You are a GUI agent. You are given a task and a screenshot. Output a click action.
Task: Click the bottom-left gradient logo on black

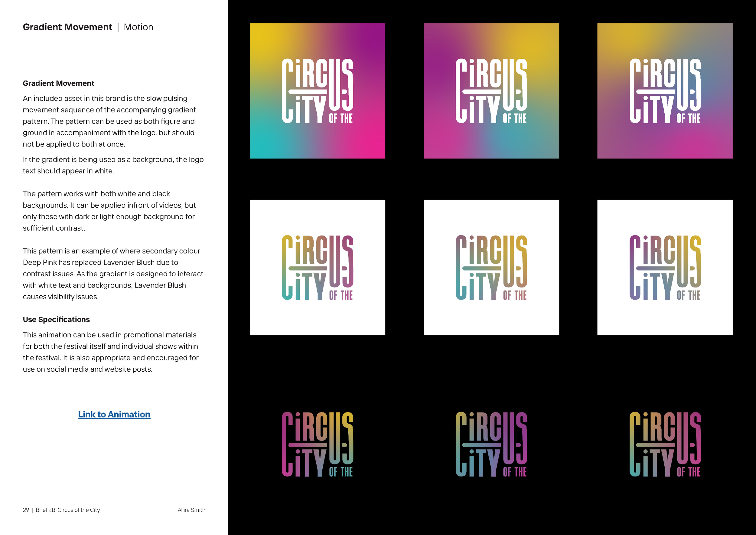317,444
